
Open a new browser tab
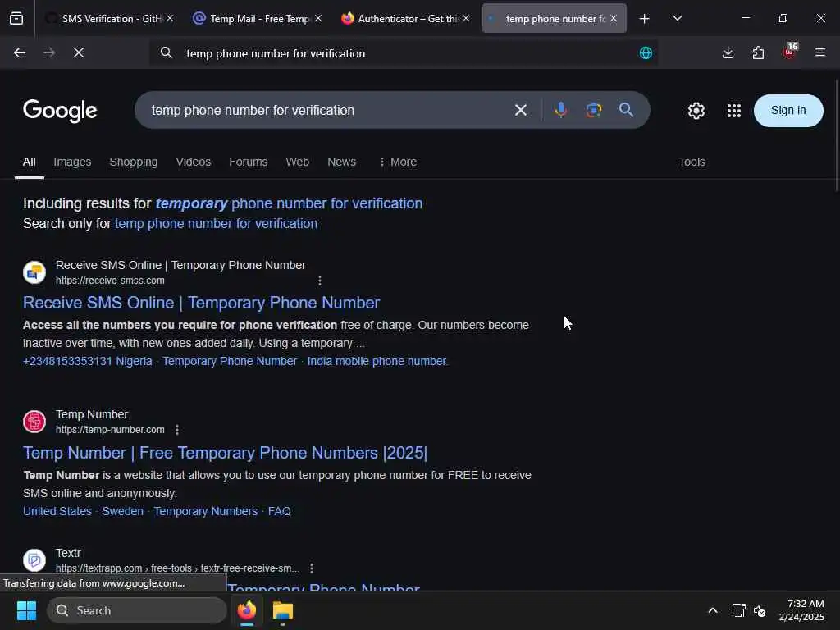645,19
